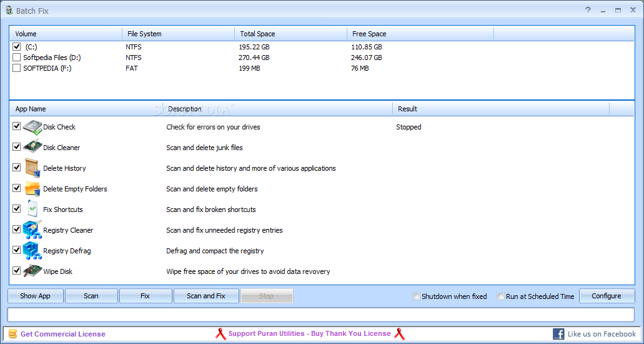Click the Batch Fix title bar app icon

pos(9,11)
